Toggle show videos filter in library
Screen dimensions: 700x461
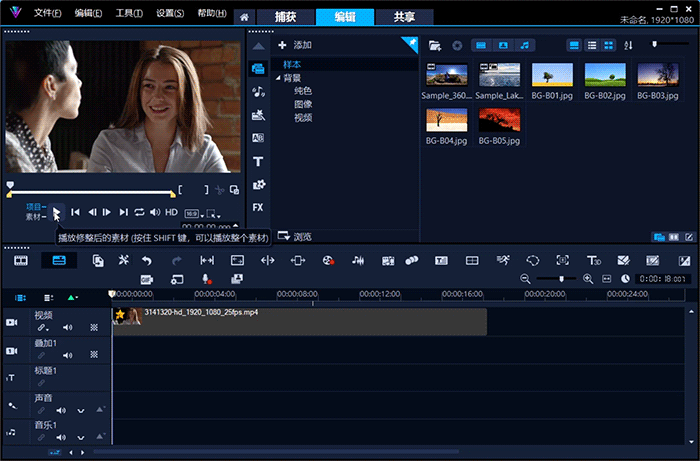[x=481, y=45]
